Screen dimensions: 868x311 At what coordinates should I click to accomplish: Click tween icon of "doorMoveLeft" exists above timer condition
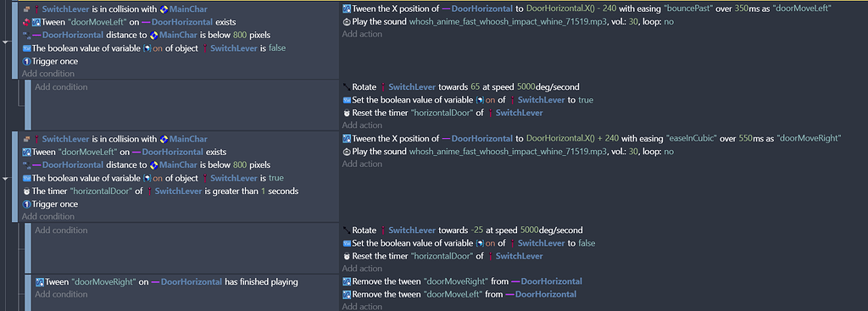26,152
